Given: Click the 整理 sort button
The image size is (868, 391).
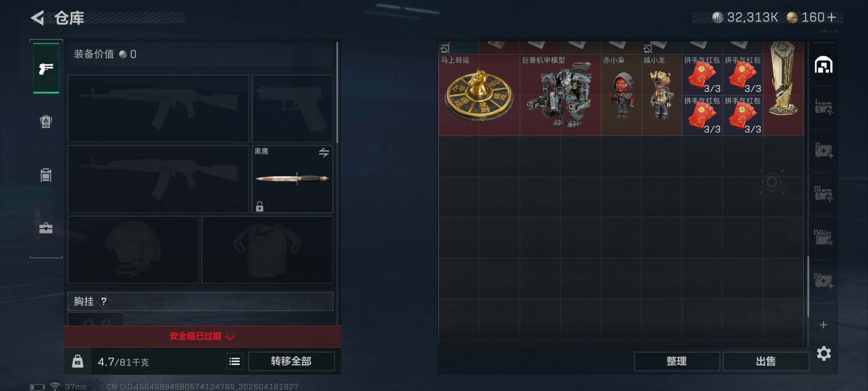Looking at the screenshot, I should (x=677, y=361).
